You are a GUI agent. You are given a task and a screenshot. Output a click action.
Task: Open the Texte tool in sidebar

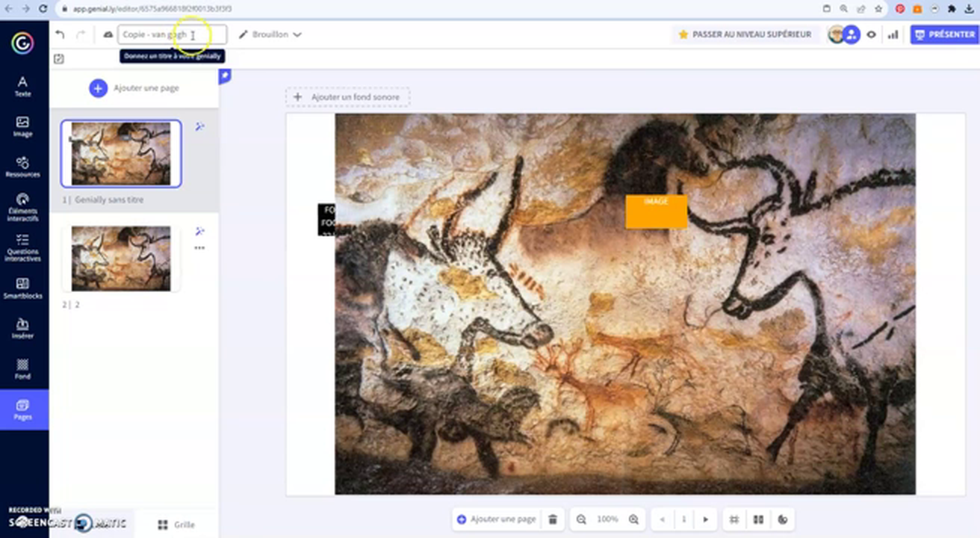22,86
